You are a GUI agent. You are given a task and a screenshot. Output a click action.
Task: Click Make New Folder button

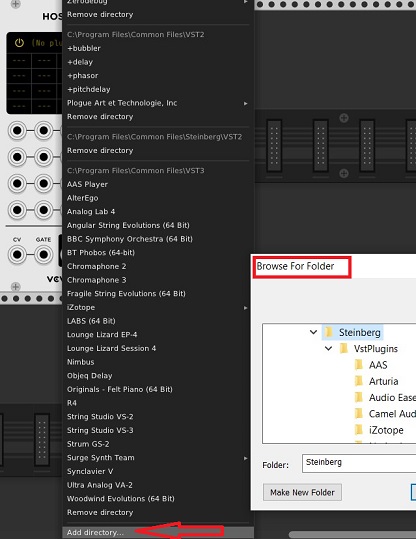(302, 492)
